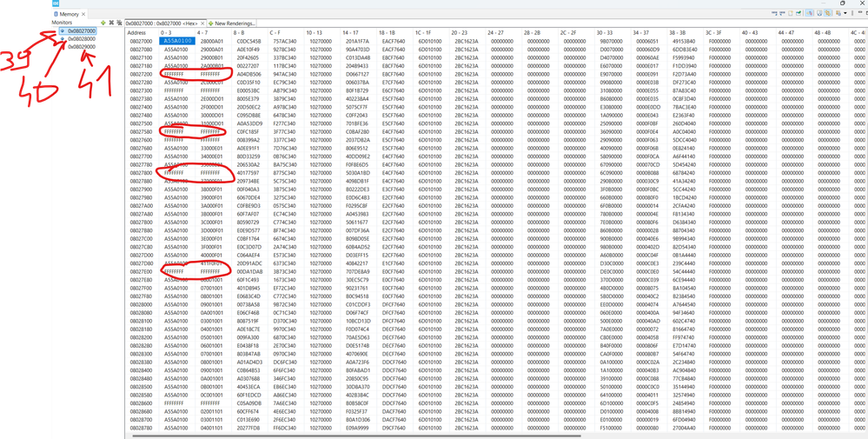Click address row 08027080

click(141, 50)
